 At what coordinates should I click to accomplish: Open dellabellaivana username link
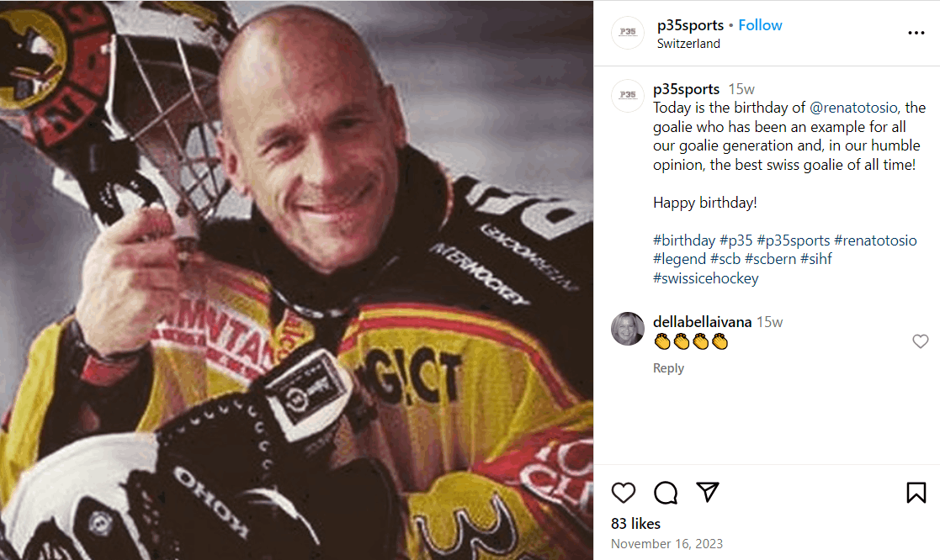pyautogui.click(x=702, y=322)
